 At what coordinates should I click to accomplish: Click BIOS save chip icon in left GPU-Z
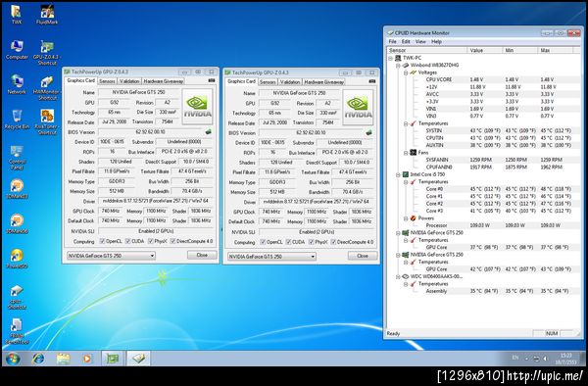(x=208, y=132)
